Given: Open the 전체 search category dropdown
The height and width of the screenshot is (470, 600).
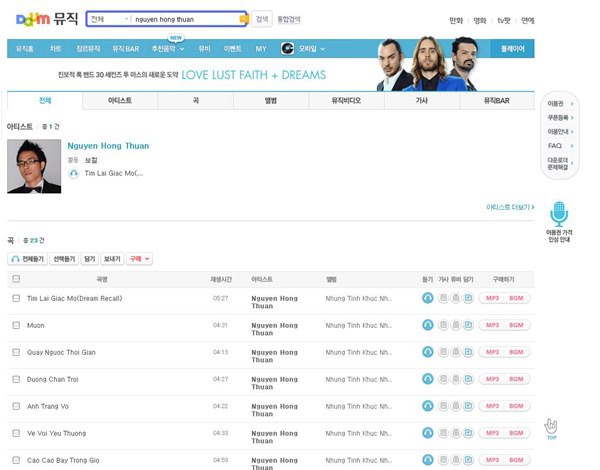Looking at the screenshot, I should (109, 19).
